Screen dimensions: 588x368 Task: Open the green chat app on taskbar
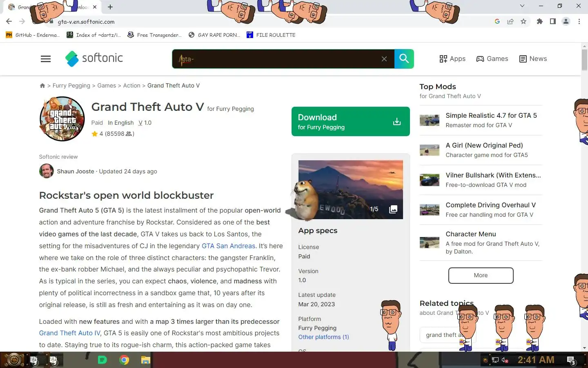[x=102, y=360]
